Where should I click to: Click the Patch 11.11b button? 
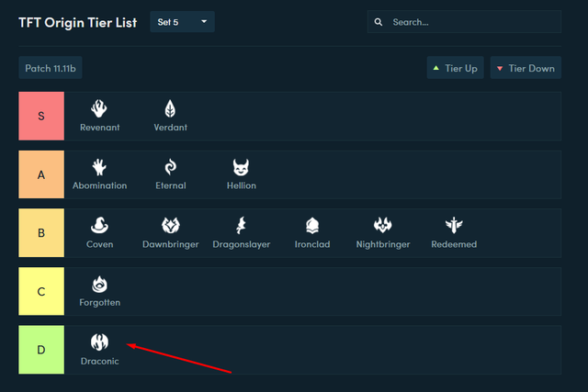pyautogui.click(x=51, y=68)
